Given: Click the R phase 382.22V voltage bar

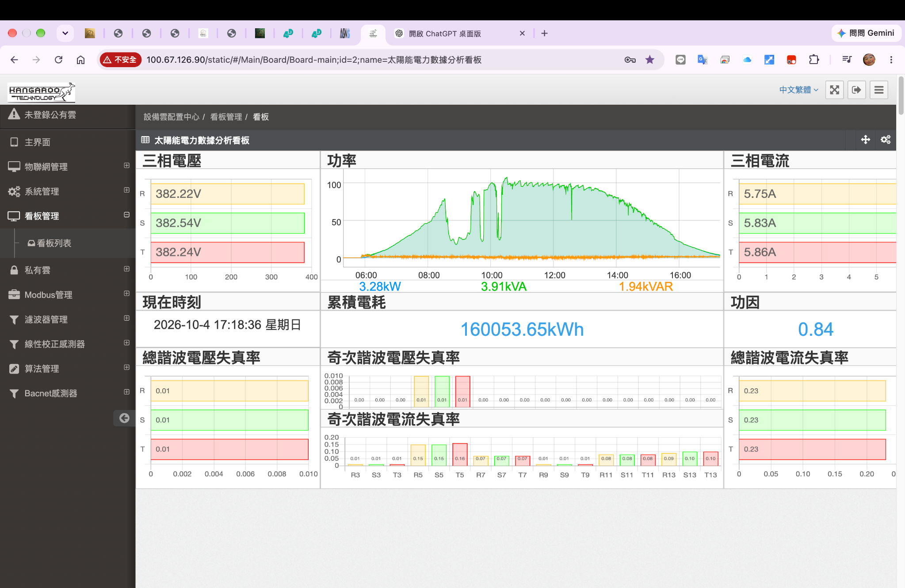Looking at the screenshot, I should point(227,193).
